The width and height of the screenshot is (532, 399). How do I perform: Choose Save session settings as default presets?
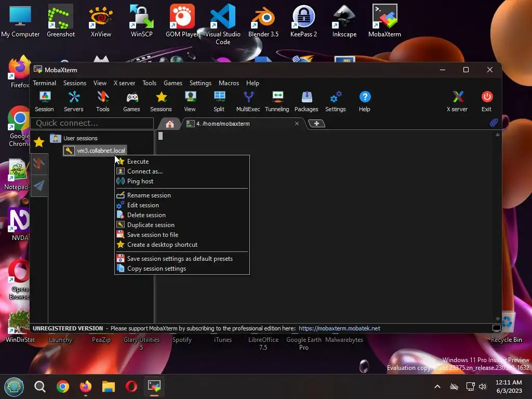(182, 259)
